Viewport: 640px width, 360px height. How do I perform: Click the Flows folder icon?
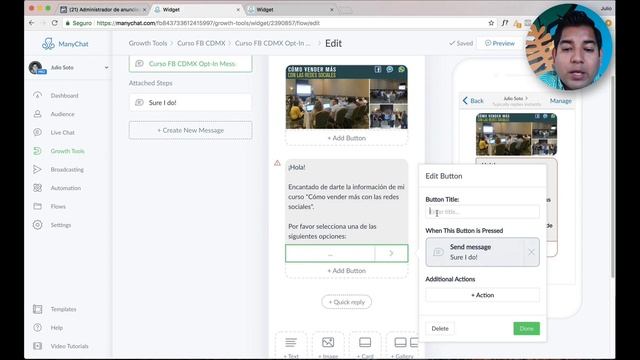point(38,207)
